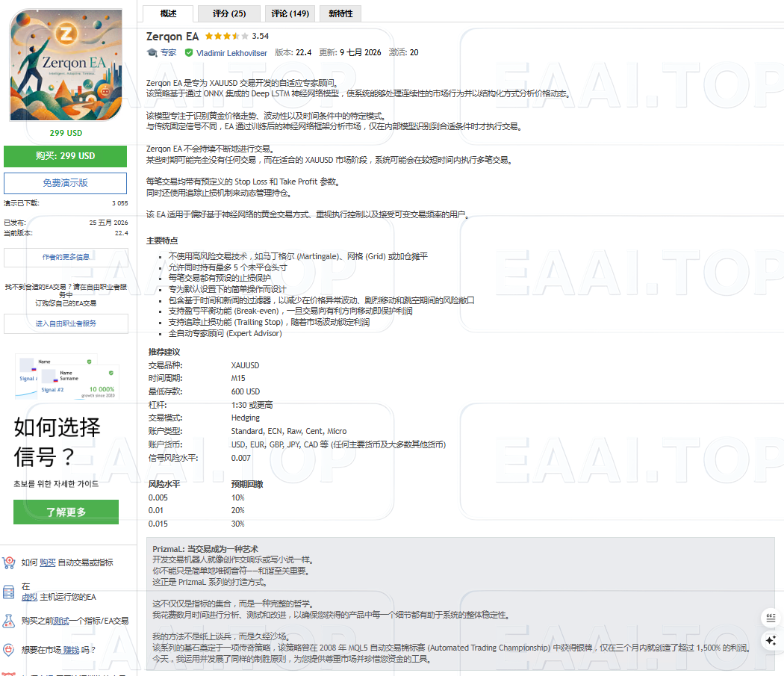Image resolution: width=784 pixels, height=676 pixels.
Task: Click the PrizmaL: 当交易成为一种艺术 heading
Action: point(205,549)
